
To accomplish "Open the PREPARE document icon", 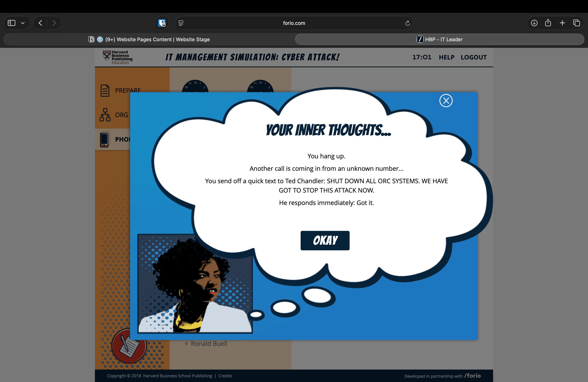I will click(x=105, y=90).
